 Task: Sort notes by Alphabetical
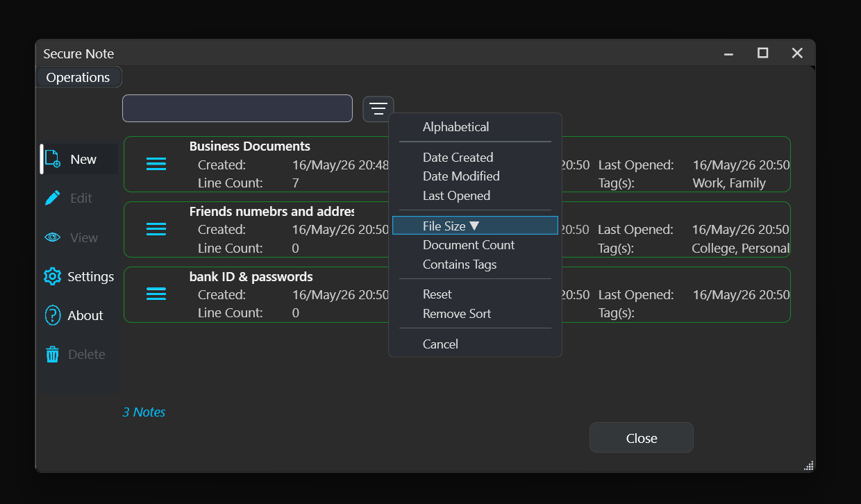[455, 127]
